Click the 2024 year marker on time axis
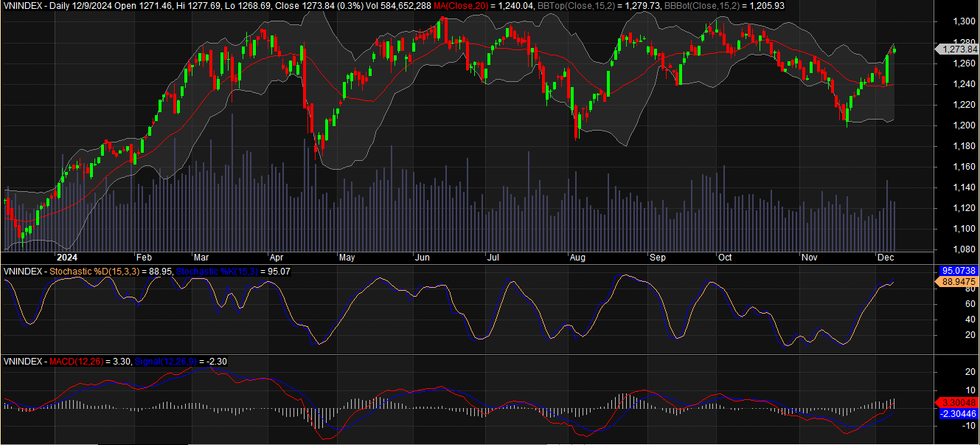 (67, 258)
